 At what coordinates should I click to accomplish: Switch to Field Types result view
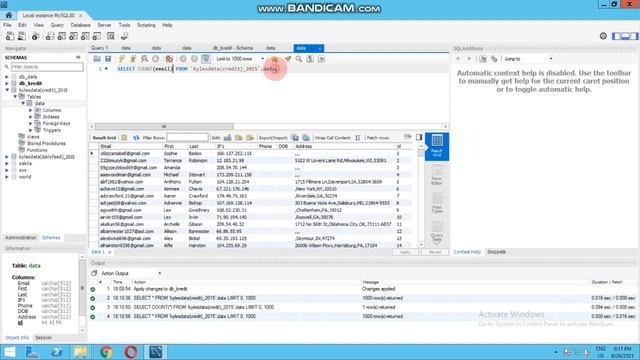coord(437,203)
